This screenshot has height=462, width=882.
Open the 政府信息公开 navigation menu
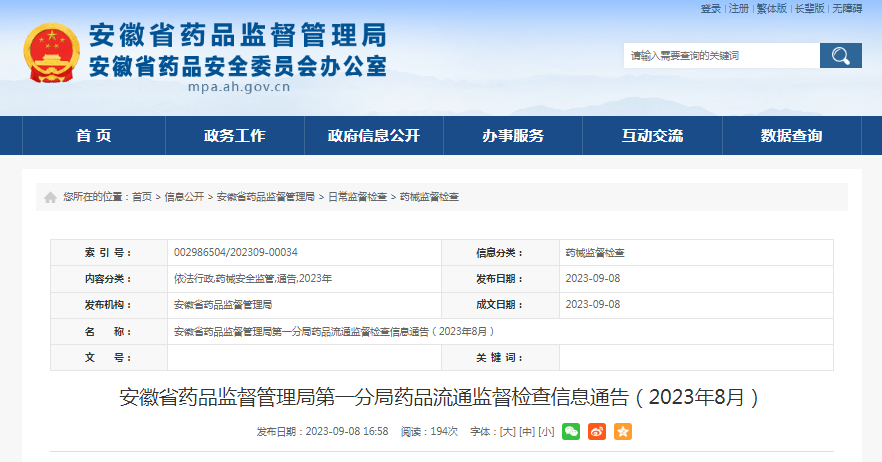click(x=374, y=136)
